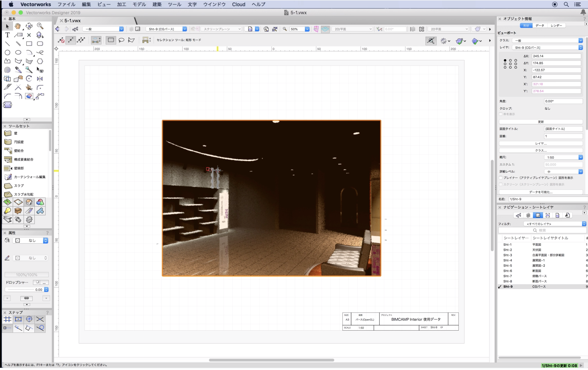Open Object Info layer dropdown

[x=547, y=48]
